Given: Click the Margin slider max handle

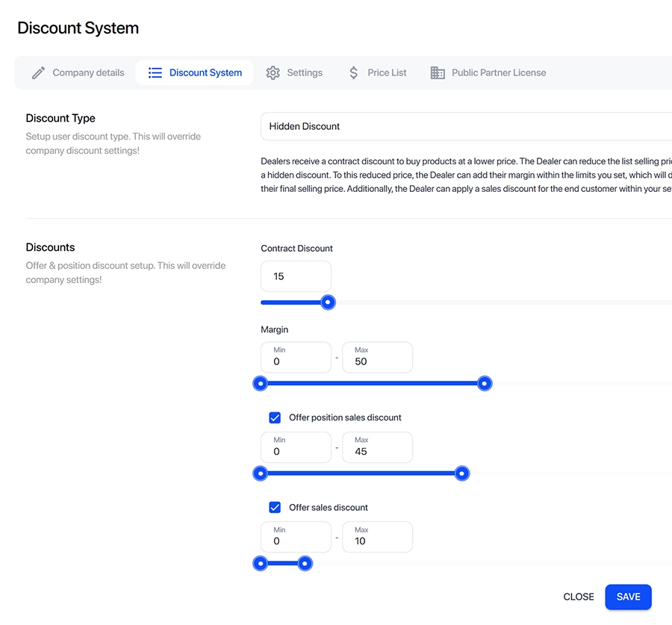Looking at the screenshot, I should click(x=485, y=384).
